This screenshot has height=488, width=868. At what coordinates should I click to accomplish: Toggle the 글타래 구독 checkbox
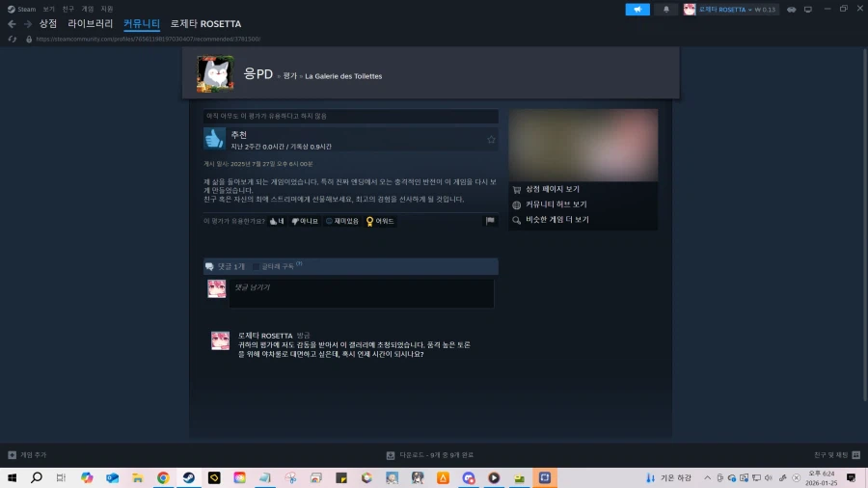256,267
